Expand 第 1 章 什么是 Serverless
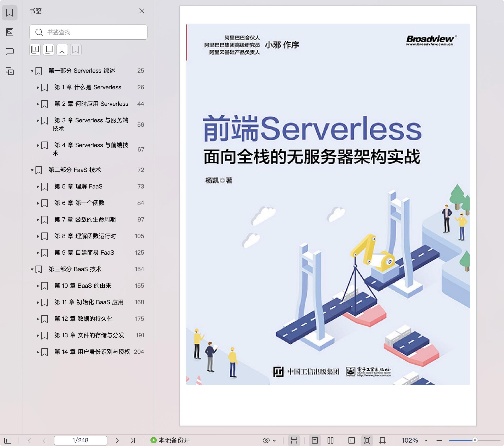504x446 pixels. coord(38,88)
